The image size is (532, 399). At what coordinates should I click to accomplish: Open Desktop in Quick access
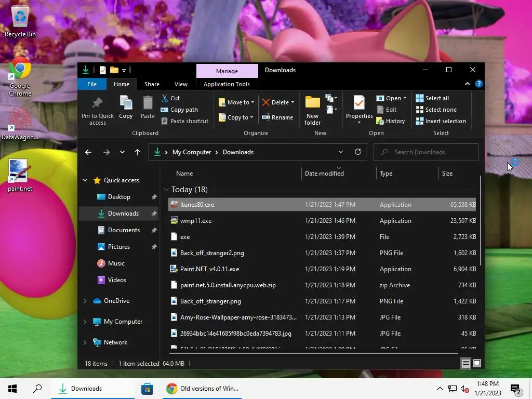(119, 197)
